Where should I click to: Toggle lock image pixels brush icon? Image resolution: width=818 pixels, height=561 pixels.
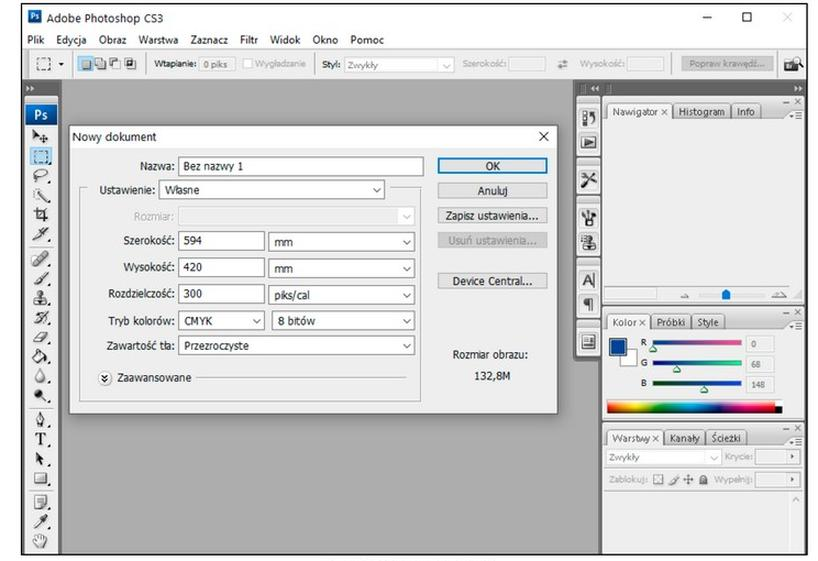(674, 479)
